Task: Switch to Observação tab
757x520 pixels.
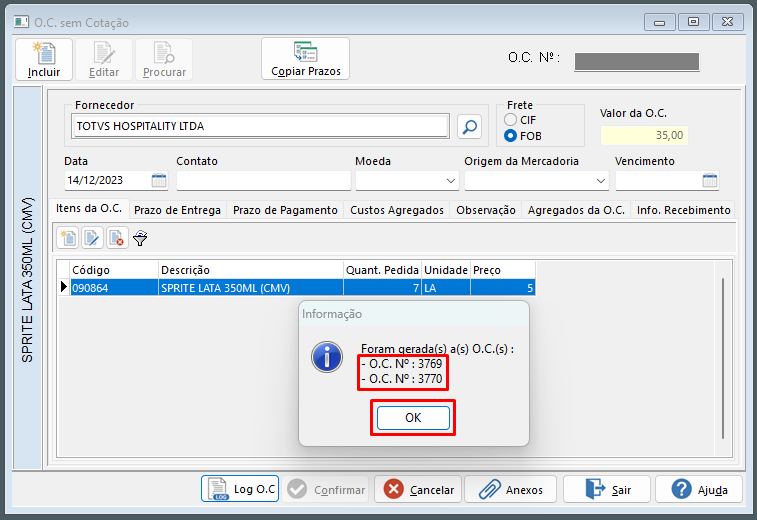Action: [x=486, y=210]
